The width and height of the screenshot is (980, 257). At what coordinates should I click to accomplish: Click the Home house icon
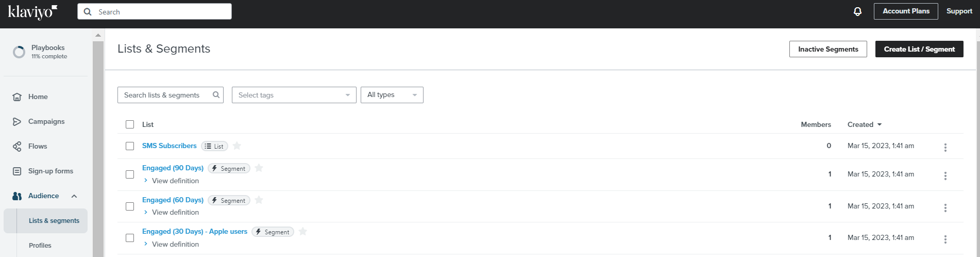pos(17,97)
